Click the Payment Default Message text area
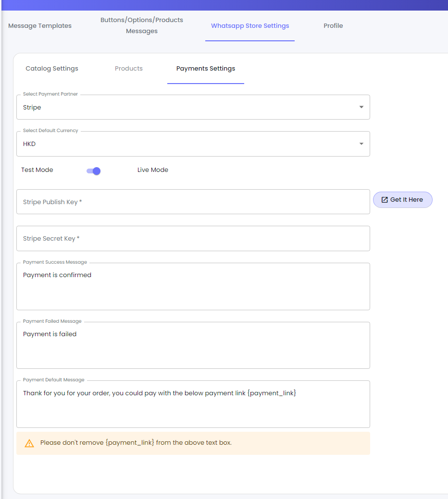Image resolution: width=448 pixels, height=499 pixels. pyautogui.click(x=193, y=404)
